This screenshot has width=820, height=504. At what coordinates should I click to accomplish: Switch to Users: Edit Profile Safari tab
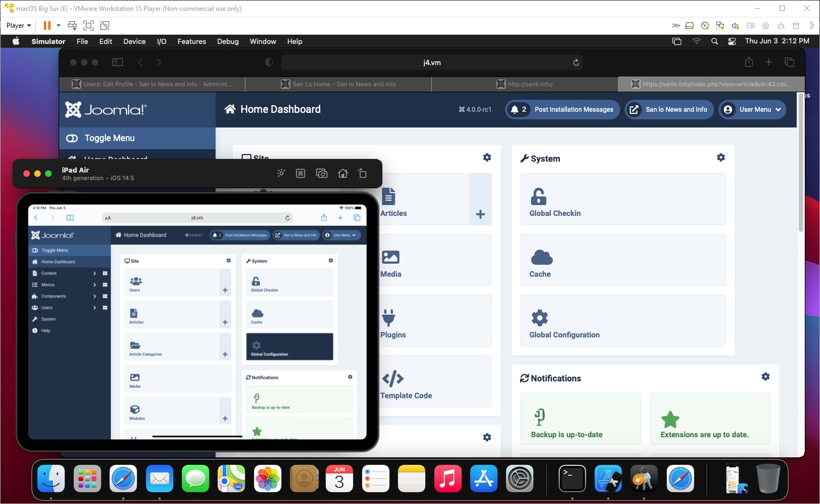click(152, 84)
